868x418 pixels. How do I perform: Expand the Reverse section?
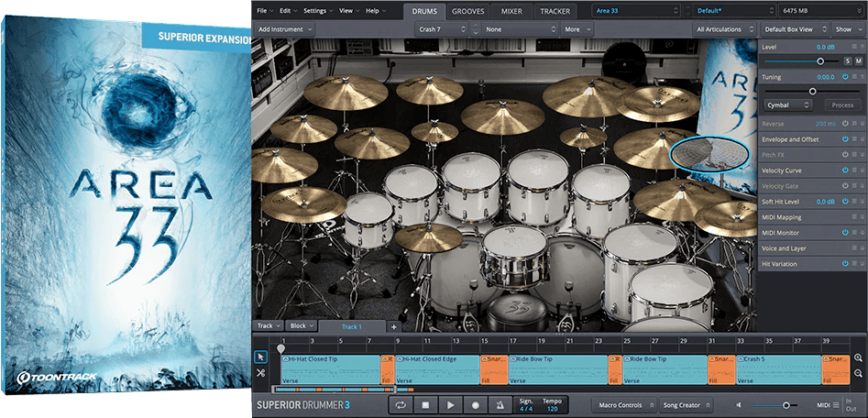click(862, 124)
